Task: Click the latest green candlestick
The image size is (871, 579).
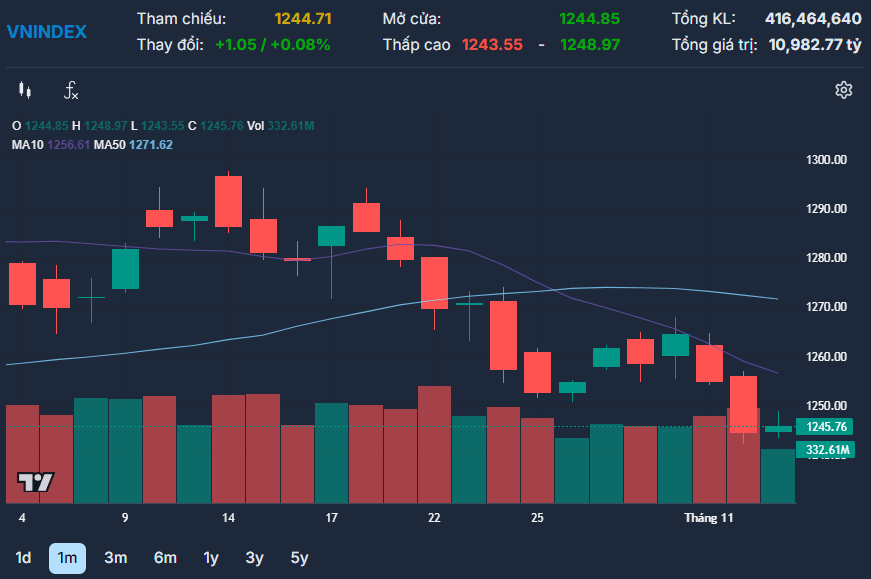Action: 778,428
